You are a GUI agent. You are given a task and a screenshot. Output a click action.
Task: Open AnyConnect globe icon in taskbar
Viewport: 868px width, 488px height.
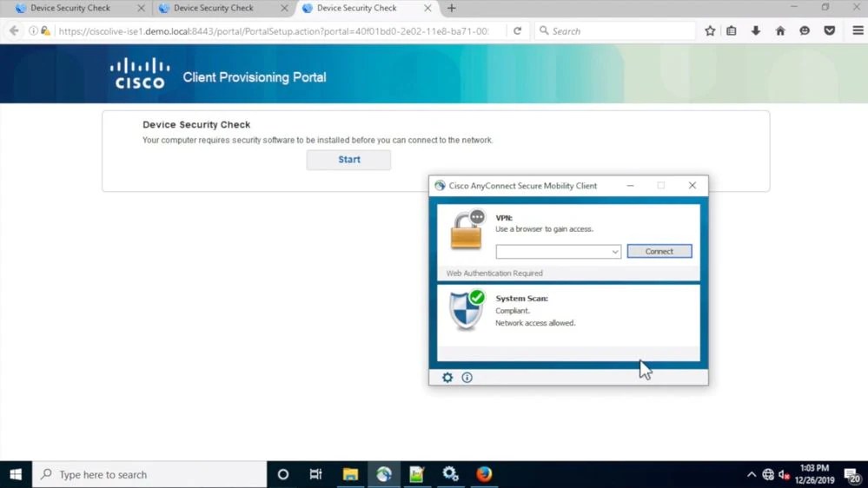[x=384, y=474]
